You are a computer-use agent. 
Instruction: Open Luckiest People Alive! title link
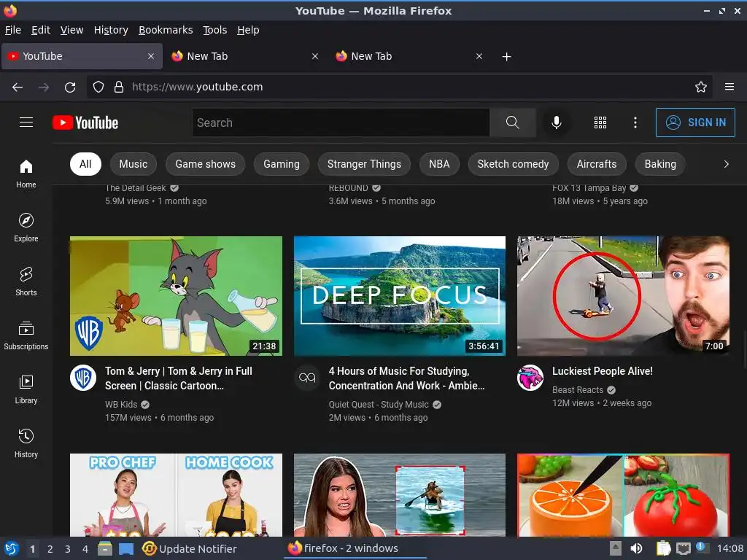602,371
